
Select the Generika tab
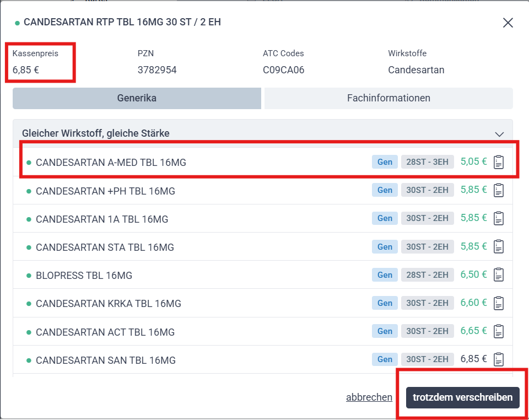(137, 98)
